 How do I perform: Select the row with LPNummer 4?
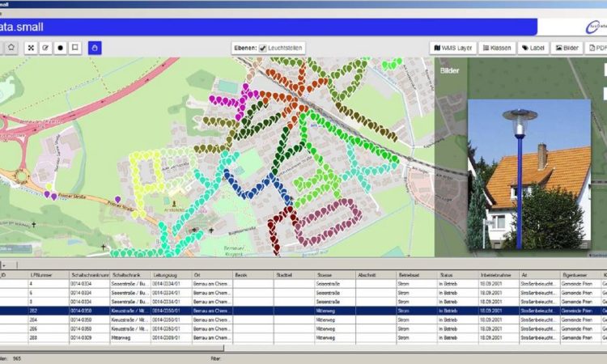pos(303,284)
